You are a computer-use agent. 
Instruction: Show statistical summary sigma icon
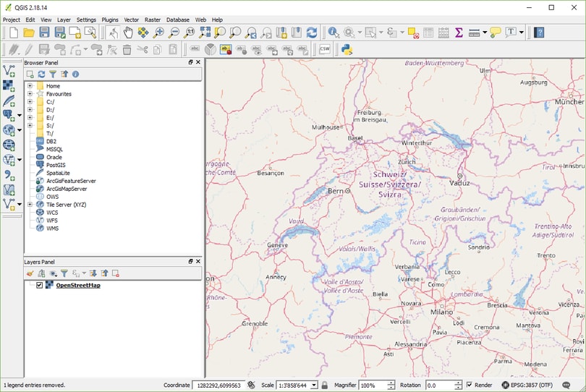(459, 33)
